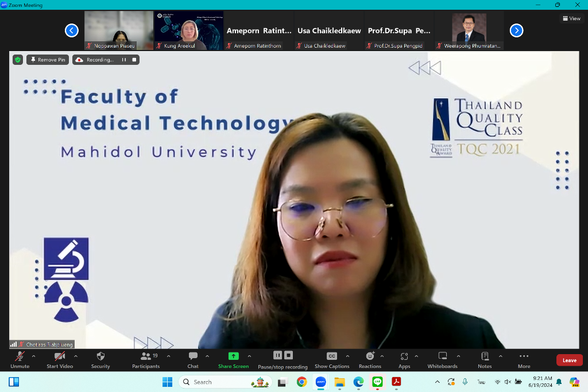Open the View layout menu
Image resolution: width=588 pixels, height=392 pixels.
571,18
